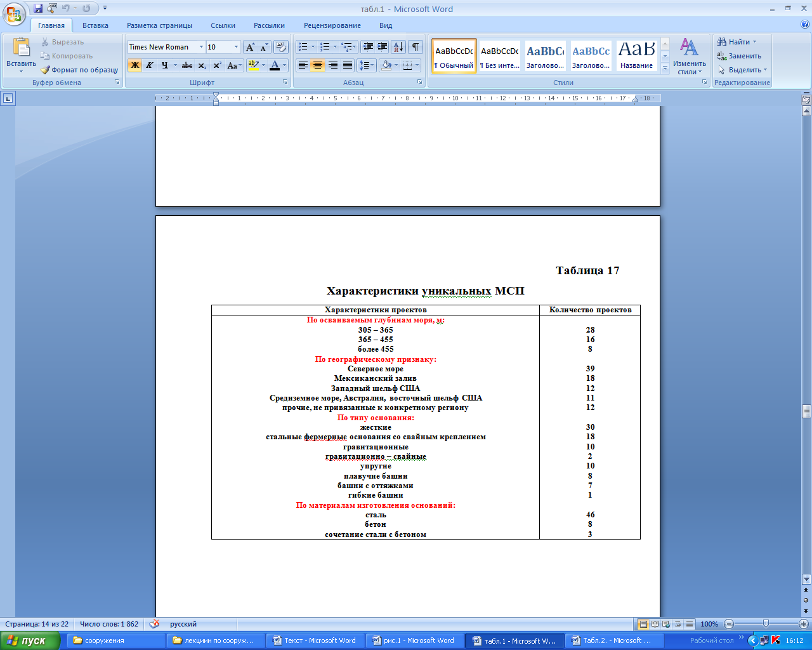Screen dimensions: 812x650
Task: Apply the Название style thumbnail
Action: (636, 56)
